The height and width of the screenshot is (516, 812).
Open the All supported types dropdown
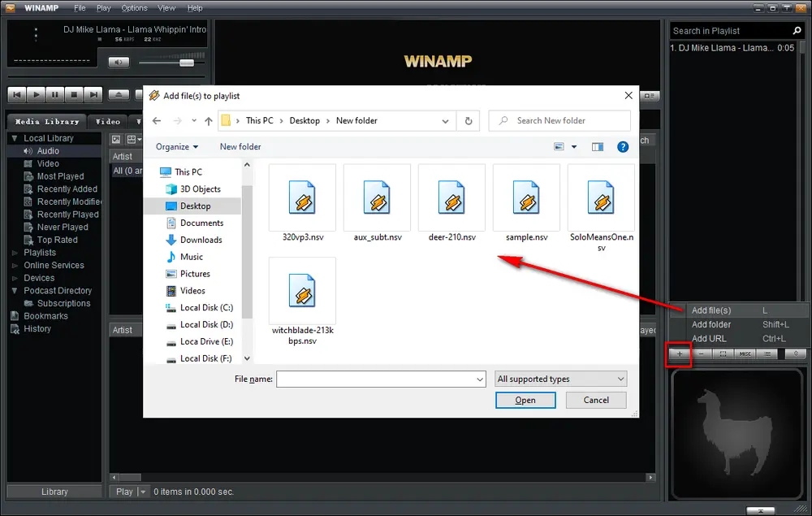coord(561,379)
